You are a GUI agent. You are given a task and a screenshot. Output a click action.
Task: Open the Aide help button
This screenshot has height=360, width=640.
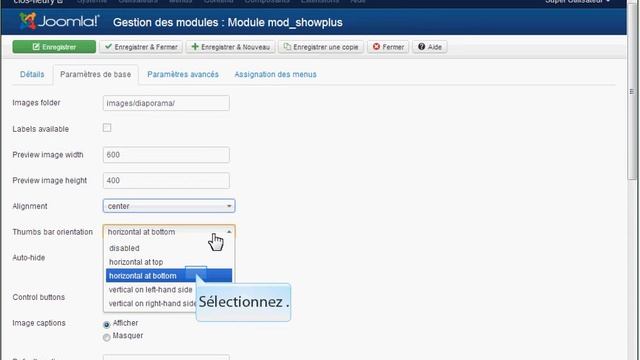coord(430,47)
